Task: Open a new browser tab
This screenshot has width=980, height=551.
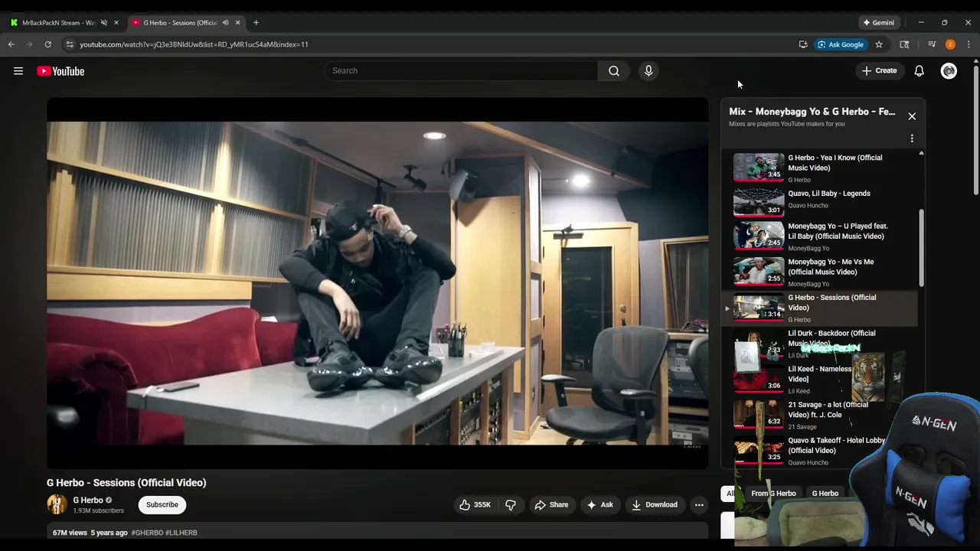Action: point(256,23)
